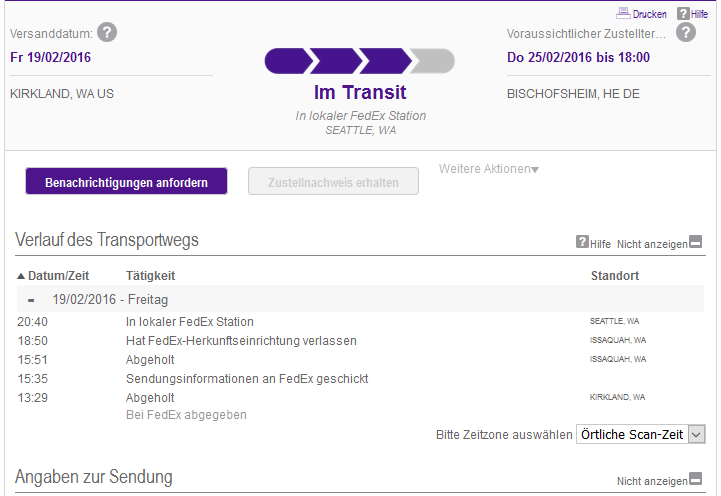Click Benachrichtigungen anfordern button
This screenshot has height=496, width=721.
point(126,182)
